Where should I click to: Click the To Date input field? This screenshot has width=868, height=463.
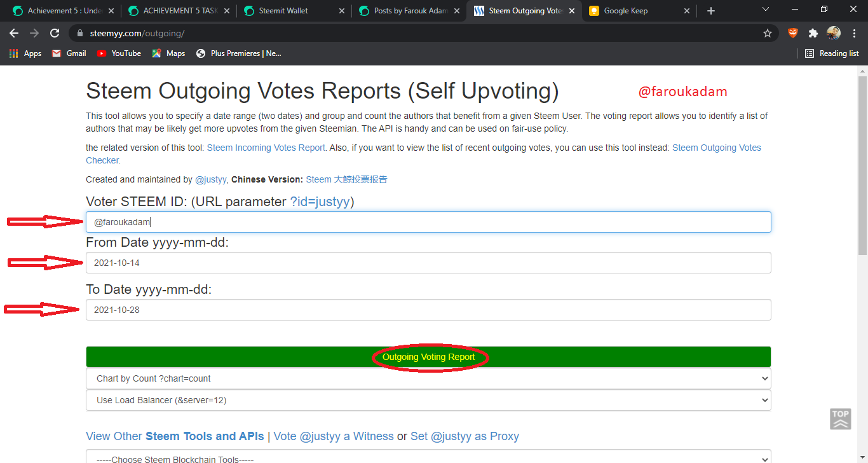[x=428, y=310]
